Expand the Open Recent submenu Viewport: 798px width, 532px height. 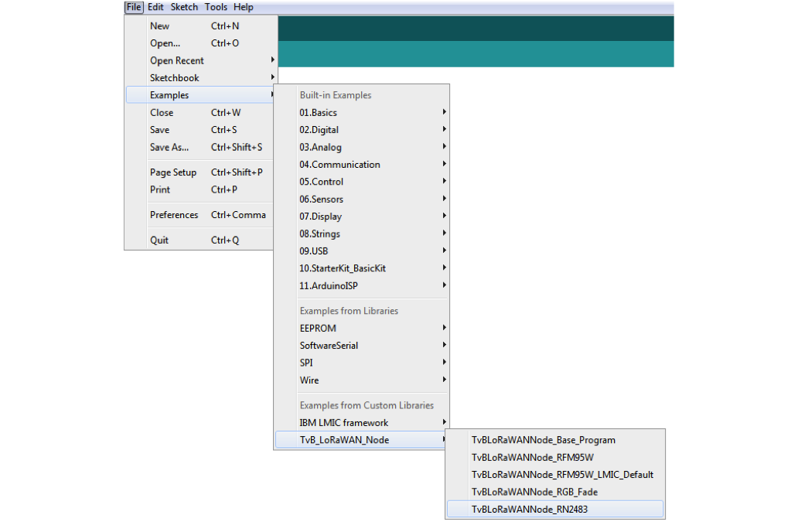(x=177, y=60)
